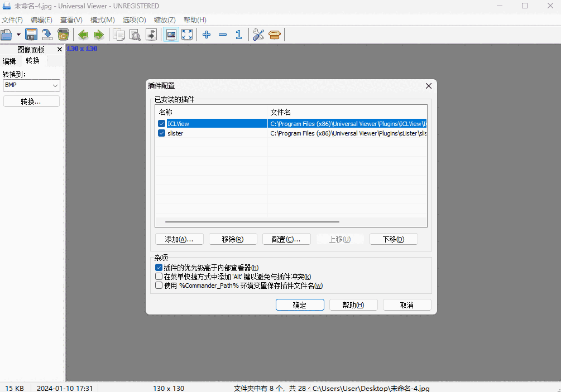Open the Tools icon (wrench and screwdriver)
The height and width of the screenshot is (392, 561).
(257, 34)
